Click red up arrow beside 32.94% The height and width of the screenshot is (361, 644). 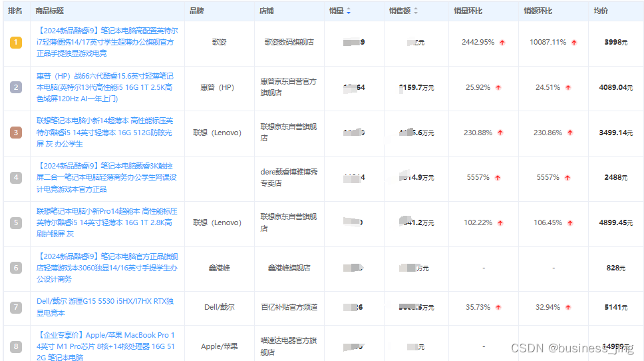pyautogui.click(x=568, y=308)
